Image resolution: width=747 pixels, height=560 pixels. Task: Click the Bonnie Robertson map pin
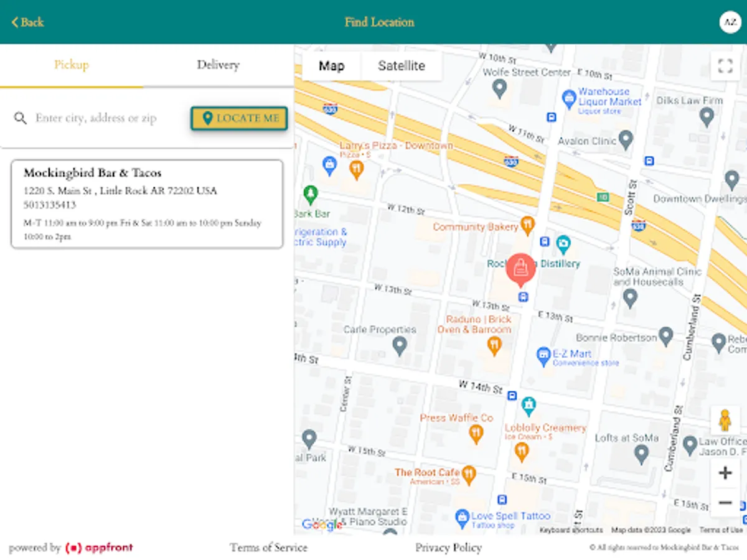tap(666, 337)
